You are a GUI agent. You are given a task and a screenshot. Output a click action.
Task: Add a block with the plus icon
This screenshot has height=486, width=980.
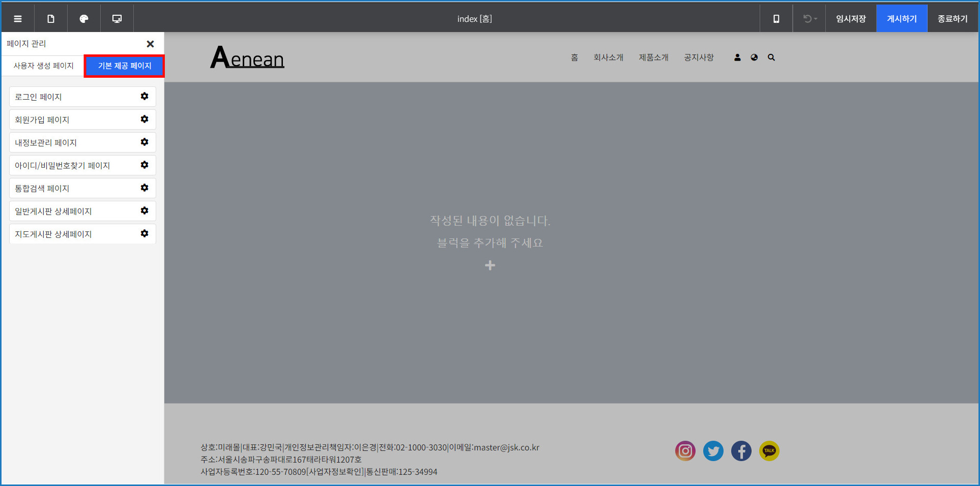click(x=490, y=265)
